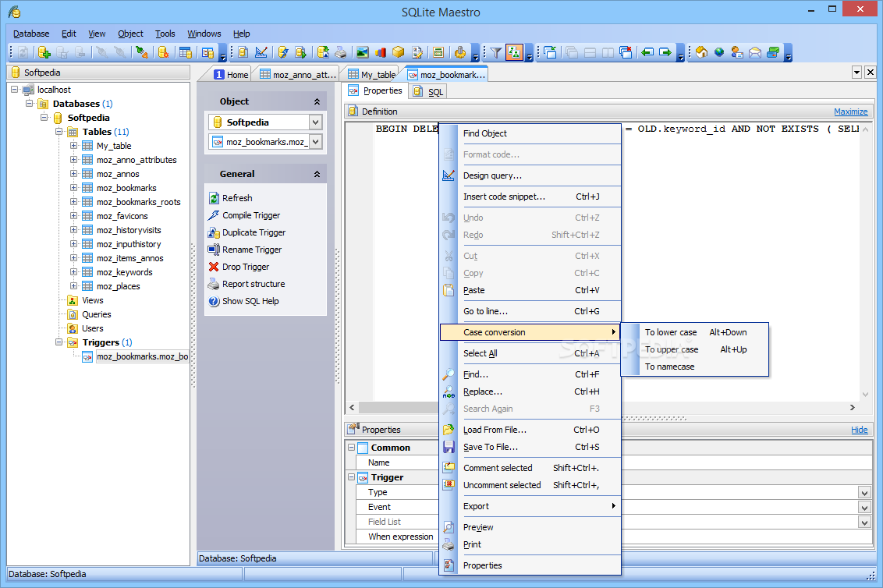This screenshot has width=883, height=588.
Task: Click the printer icon in toolbar
Action: 341,52
